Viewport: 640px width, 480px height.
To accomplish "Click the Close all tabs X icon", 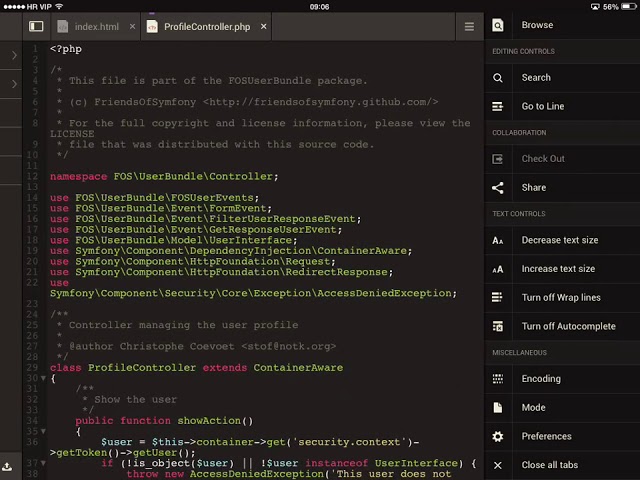I will (x=498, y=465).
